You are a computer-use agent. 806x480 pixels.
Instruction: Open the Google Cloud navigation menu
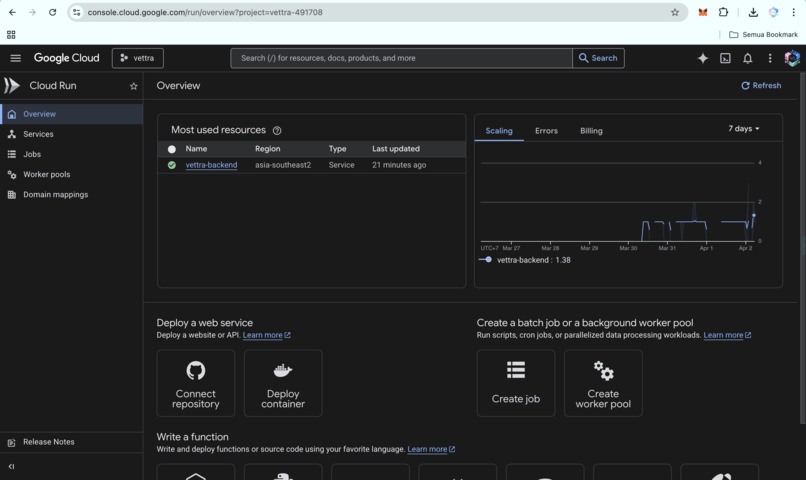click(x=15, y=58)
